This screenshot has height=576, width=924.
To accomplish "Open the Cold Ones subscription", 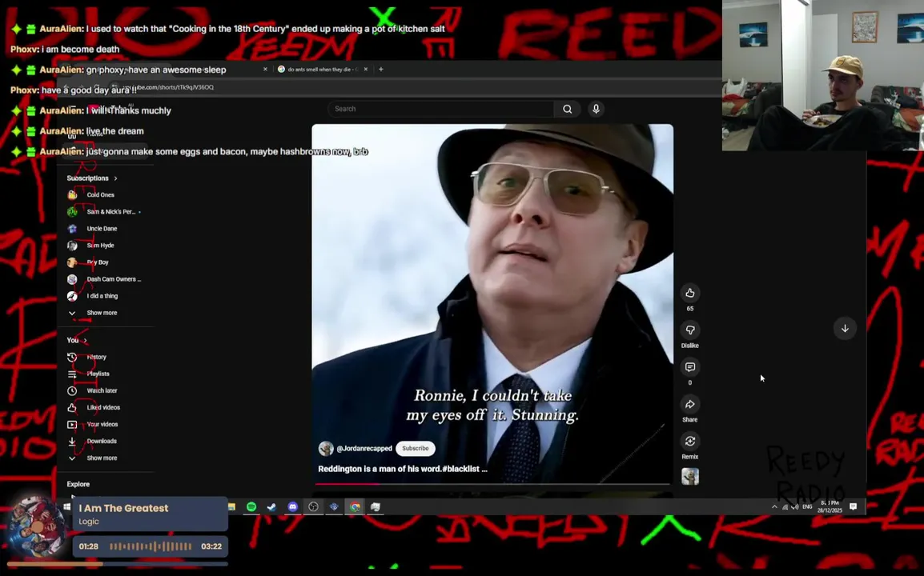I will [100, 195].
